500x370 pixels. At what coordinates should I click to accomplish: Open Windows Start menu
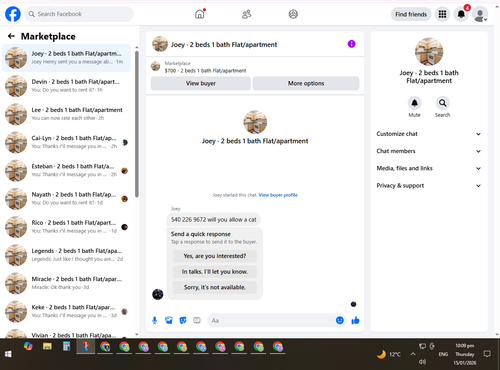[x=8, y=354]
